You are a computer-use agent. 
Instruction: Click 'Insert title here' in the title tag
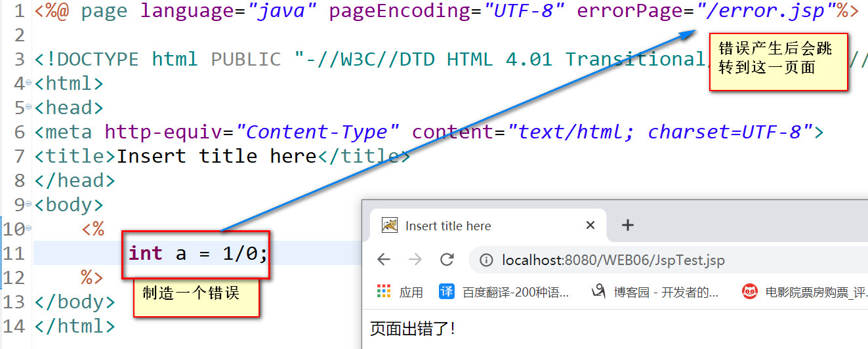click(x=217, y=156)
